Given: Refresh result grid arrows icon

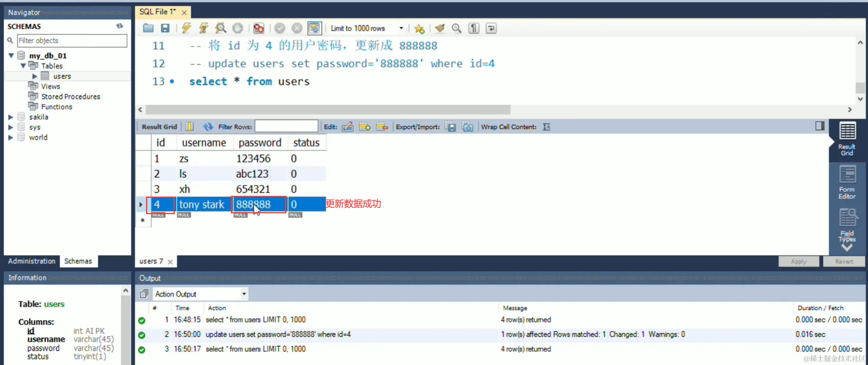Looking at the screenshot, I should 208,126.
